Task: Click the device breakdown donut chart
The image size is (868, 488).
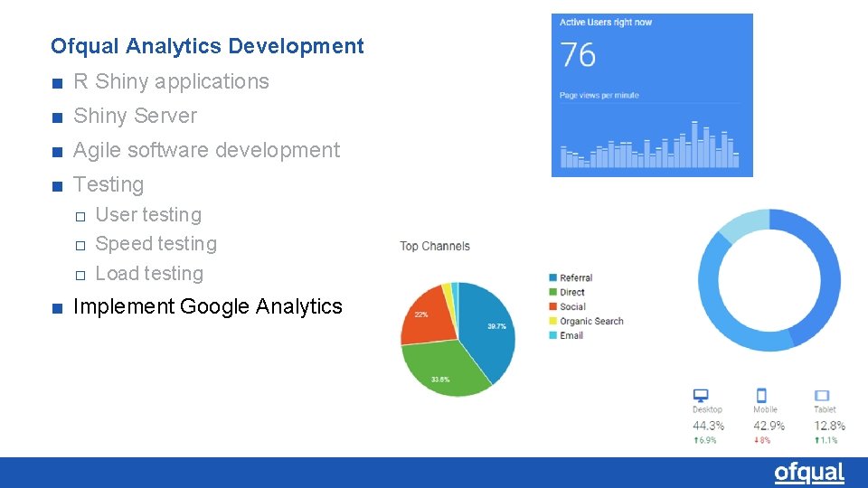Action: coord(769,280)
